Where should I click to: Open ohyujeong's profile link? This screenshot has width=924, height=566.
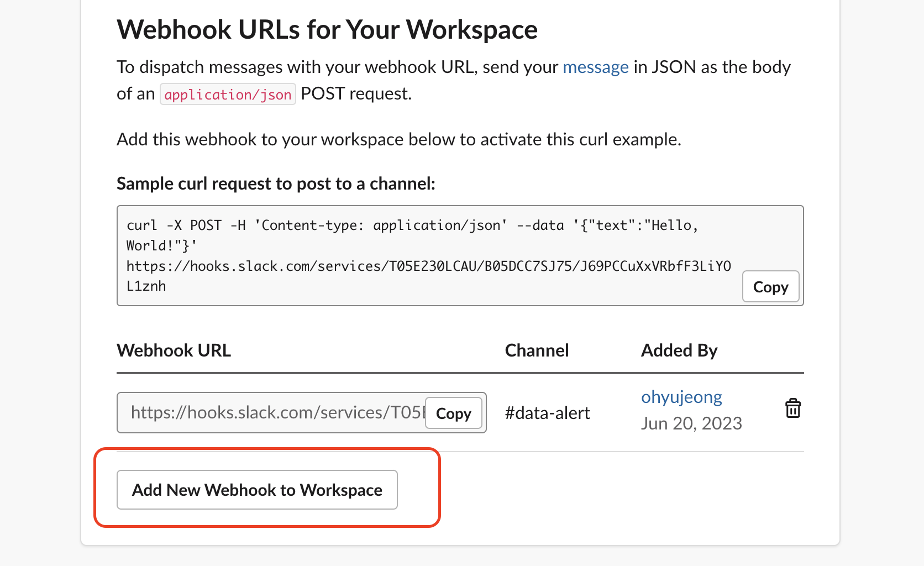681,397
